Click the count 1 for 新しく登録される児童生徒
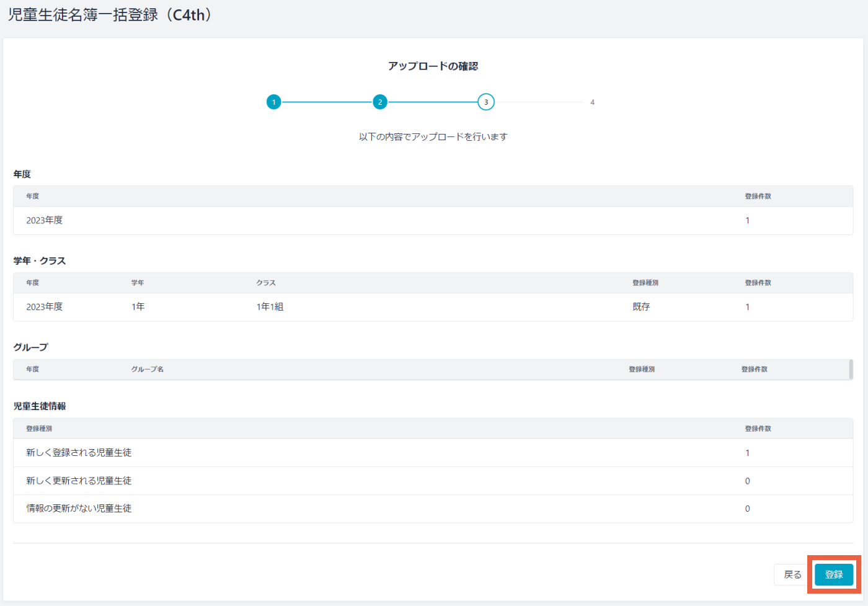This screenshot has width=868, height=606. [x=747, y=453]
